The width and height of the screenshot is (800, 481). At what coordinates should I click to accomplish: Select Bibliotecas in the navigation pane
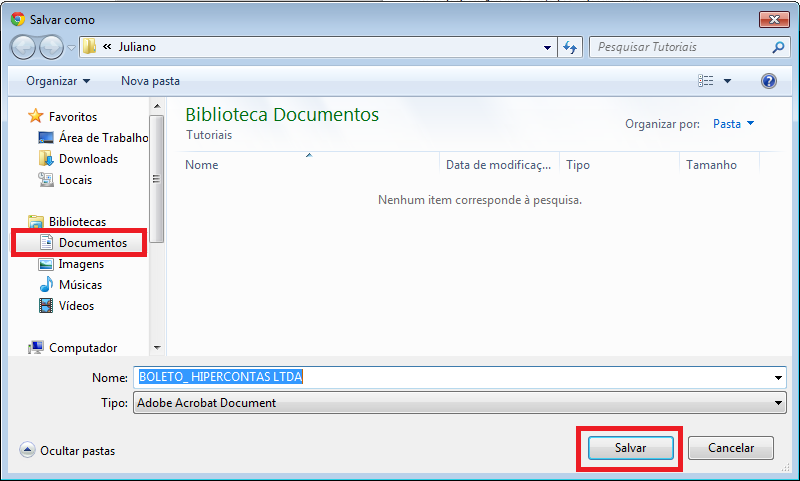point(78,222)
